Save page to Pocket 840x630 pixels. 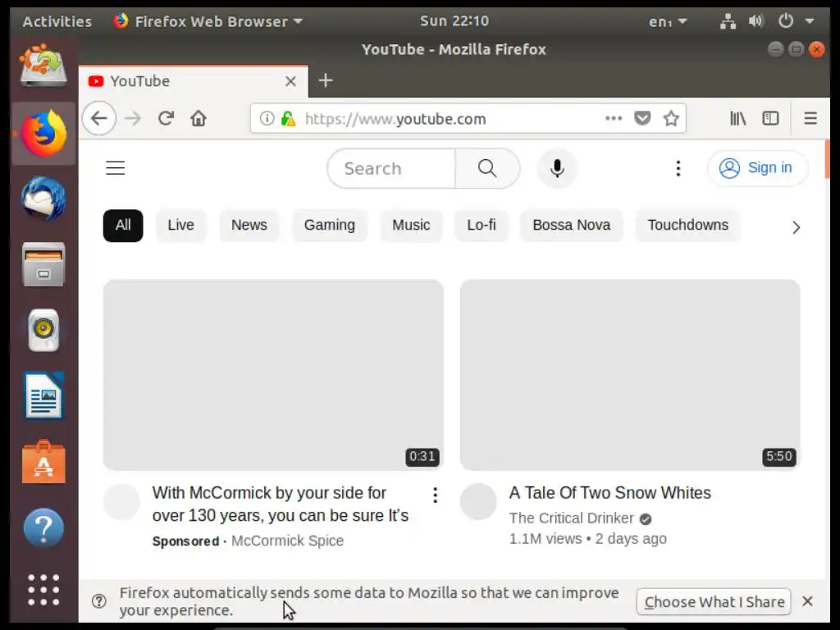tap(641, 118)
